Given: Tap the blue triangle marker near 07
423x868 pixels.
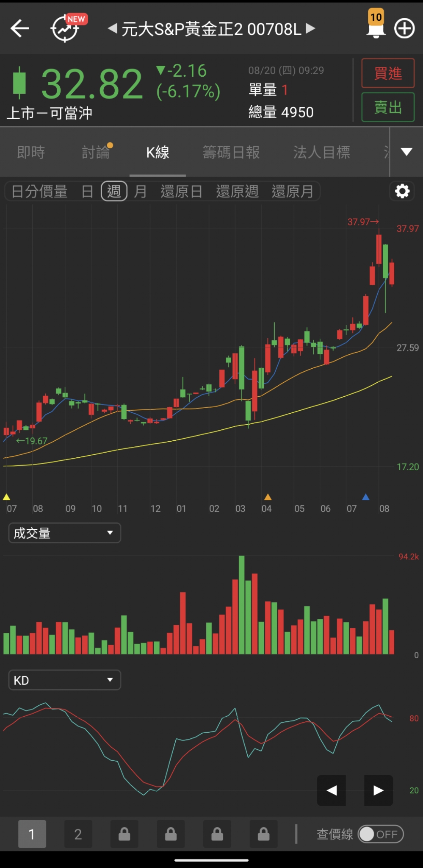Looking at the screenshot, I should pos(366,497).
